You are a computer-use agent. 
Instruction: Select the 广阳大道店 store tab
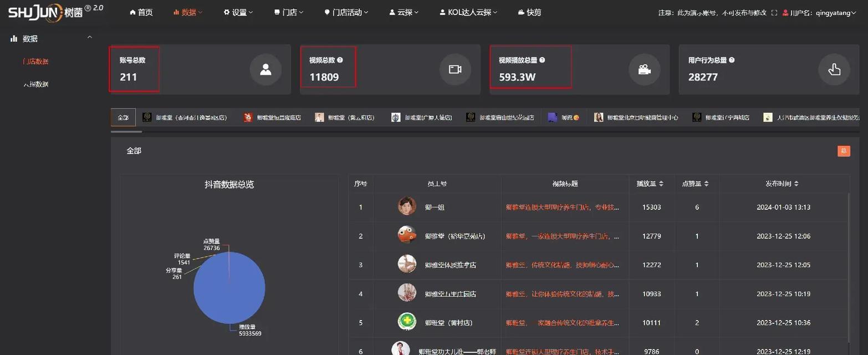(422, 118)
